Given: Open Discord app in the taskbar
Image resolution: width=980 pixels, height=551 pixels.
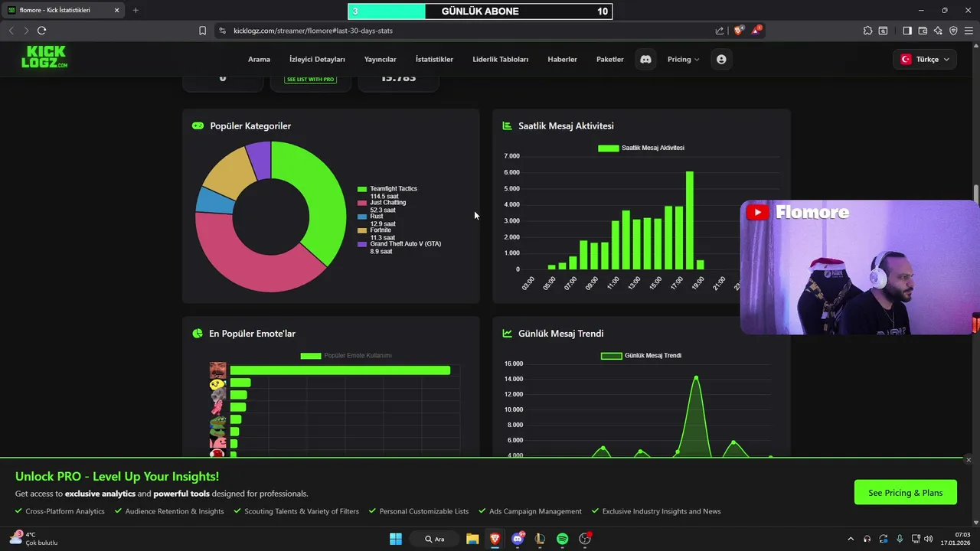Looking at the screenshot, I should pos(518,539).
